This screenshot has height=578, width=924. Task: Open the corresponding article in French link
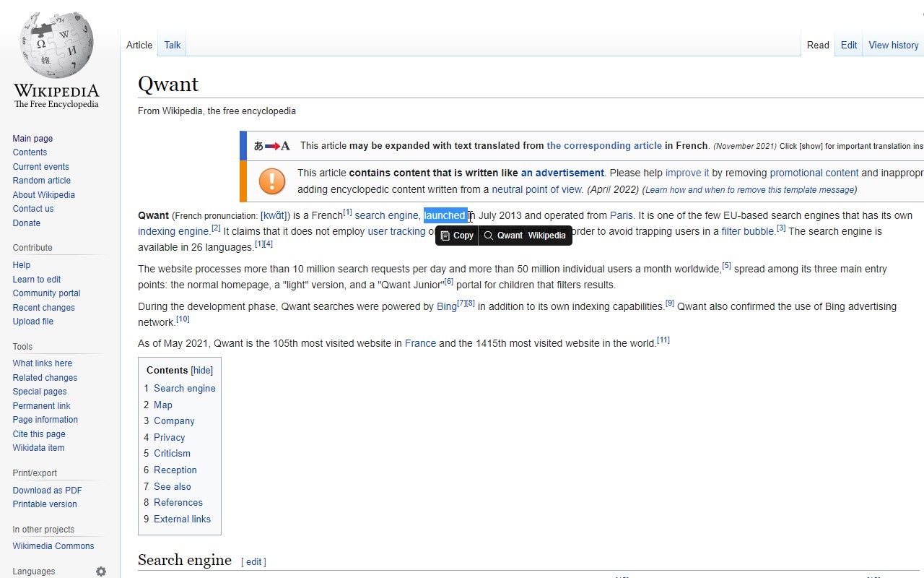604,146
